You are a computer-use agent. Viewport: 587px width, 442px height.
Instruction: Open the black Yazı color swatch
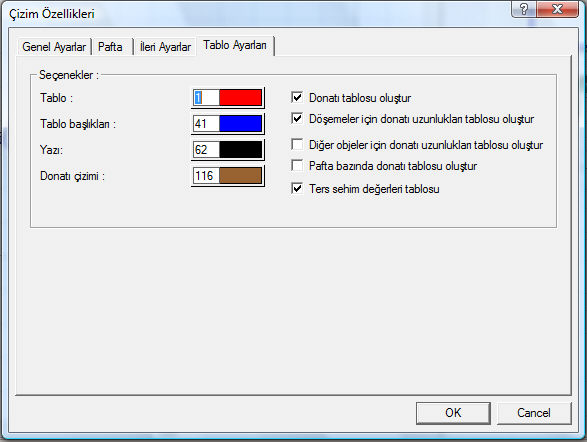240,150
